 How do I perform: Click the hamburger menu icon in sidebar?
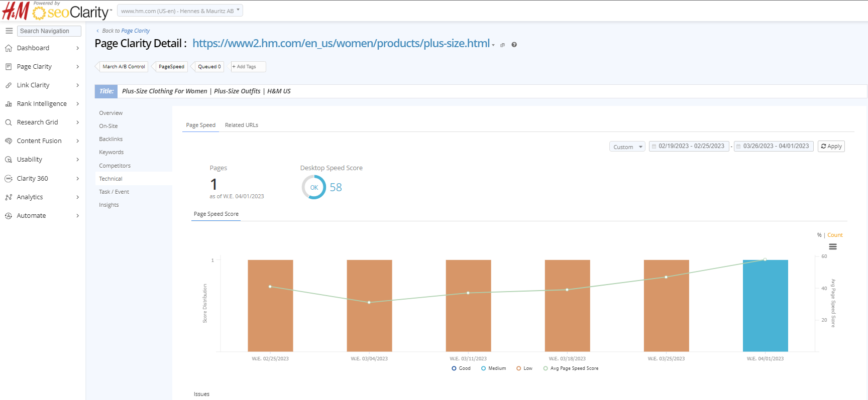tap(9, 31)
